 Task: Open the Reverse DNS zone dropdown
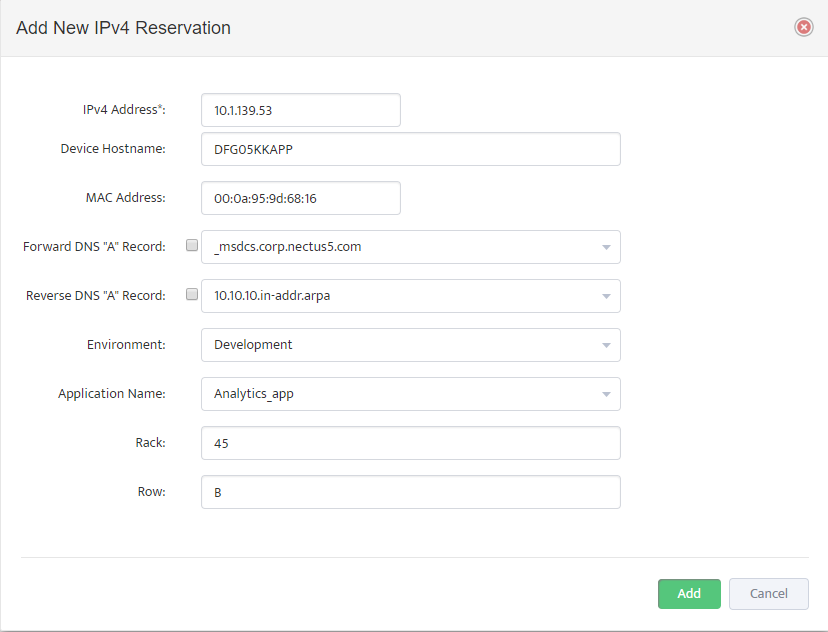(411, 296)
